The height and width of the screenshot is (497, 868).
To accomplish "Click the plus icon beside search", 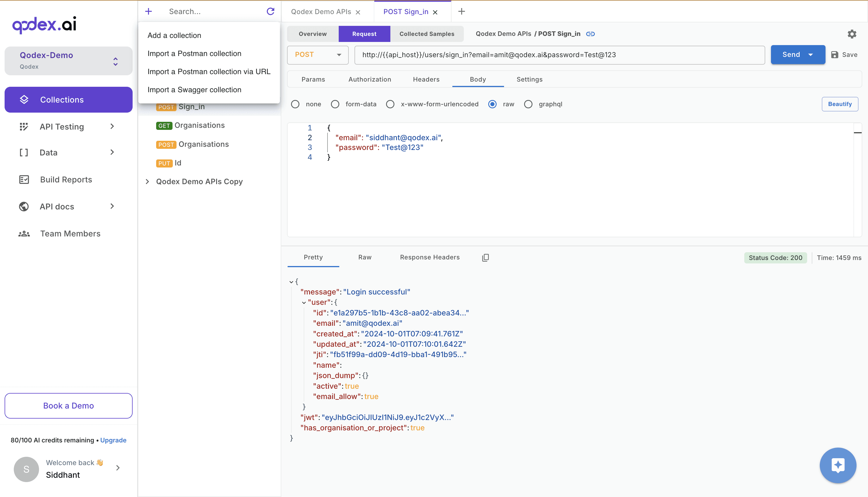I will 148,11.
